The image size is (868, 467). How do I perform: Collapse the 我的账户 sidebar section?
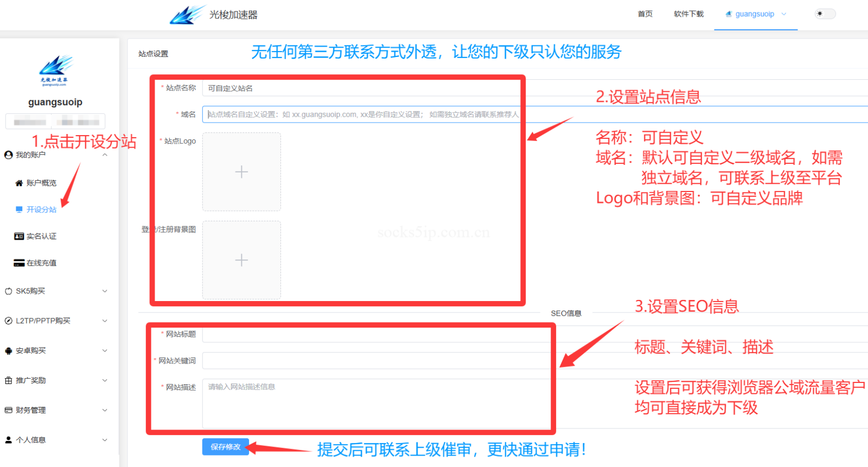105,155
